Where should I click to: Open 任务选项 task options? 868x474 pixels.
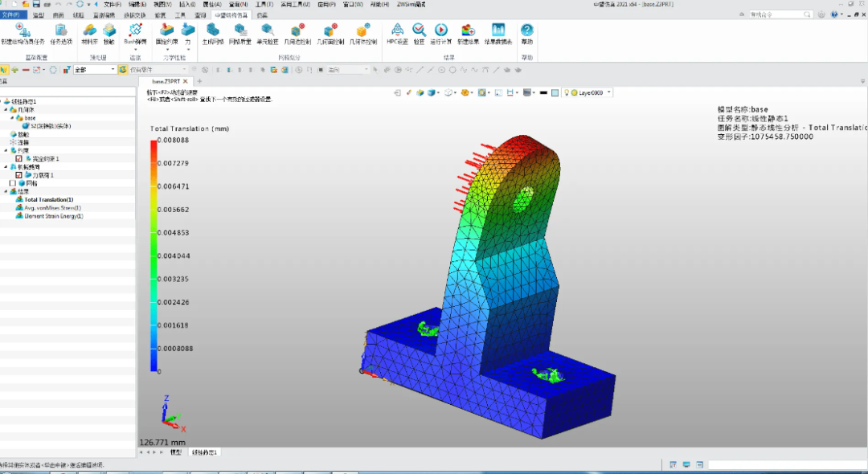pos(61,34)
